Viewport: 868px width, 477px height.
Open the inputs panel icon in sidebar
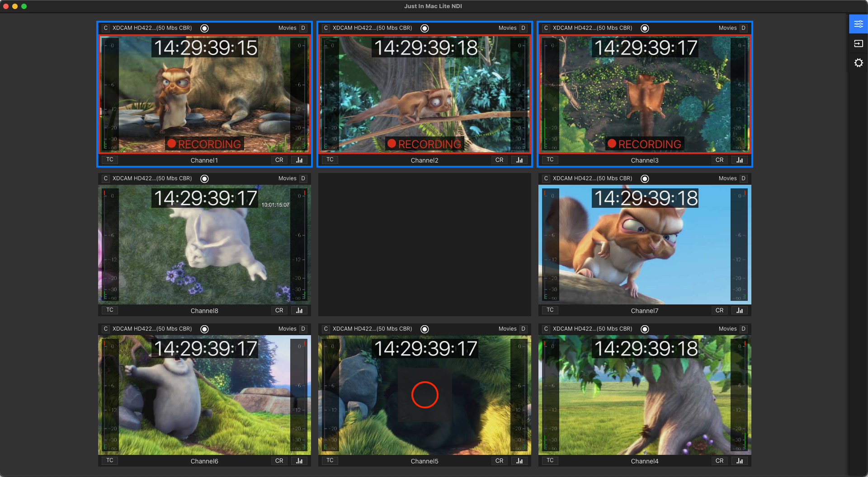[858, 44]
